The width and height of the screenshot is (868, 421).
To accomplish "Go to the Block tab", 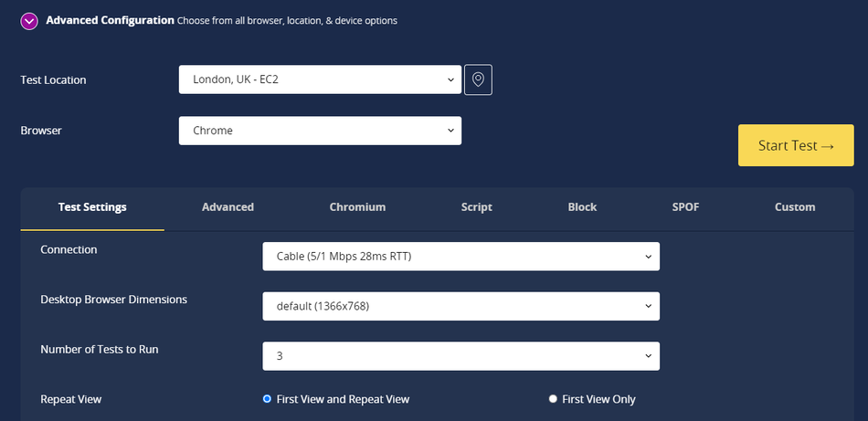I will tap(582, 207).
